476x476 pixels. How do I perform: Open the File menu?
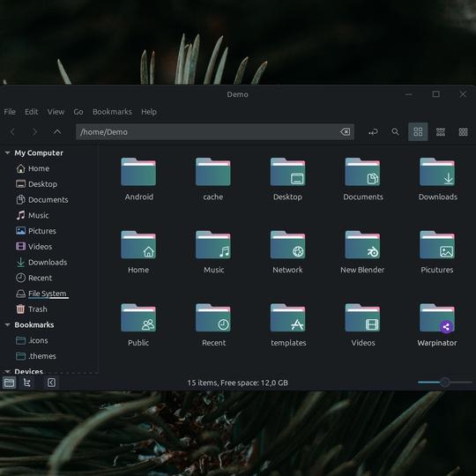[x=10, y=112]
